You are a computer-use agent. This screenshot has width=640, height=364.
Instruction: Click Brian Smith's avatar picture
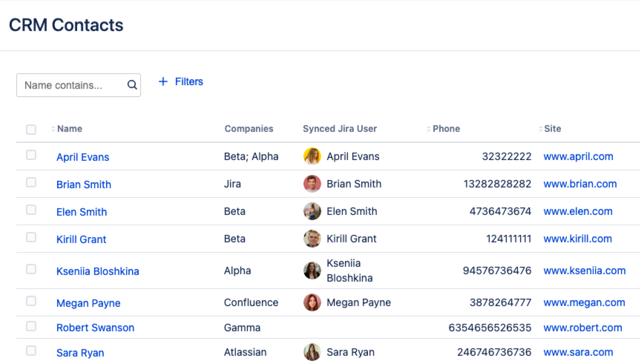[x=312, y=184]
